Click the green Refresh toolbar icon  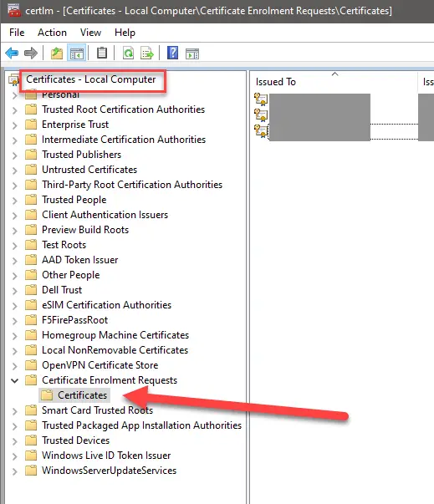128,53
